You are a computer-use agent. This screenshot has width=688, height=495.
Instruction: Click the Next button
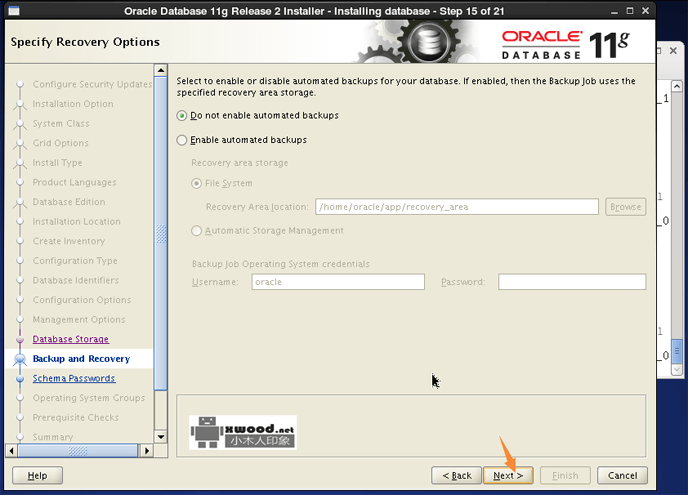508,476
